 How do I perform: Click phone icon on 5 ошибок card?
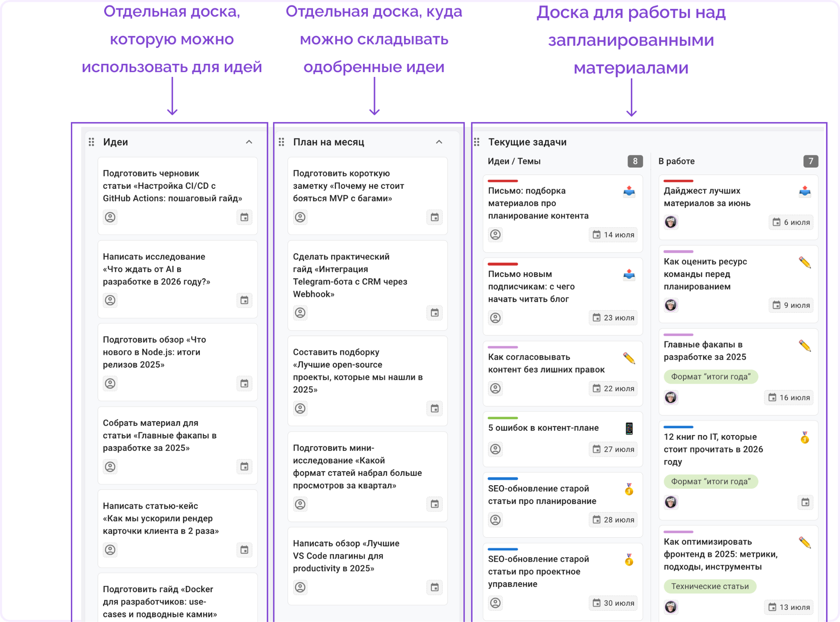[629, 429]
